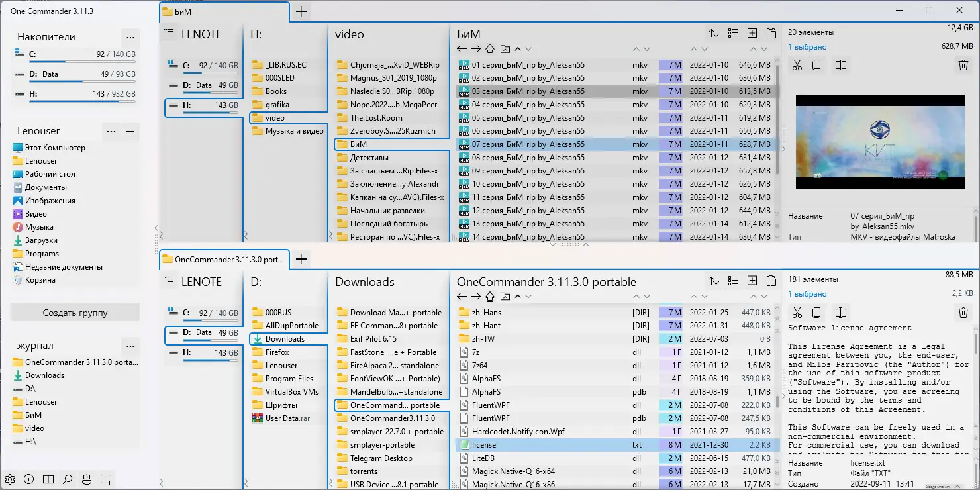This screenshot has width=980, height=490.
Task: Open the журнал three-dots menu
Action: (130, 346)
